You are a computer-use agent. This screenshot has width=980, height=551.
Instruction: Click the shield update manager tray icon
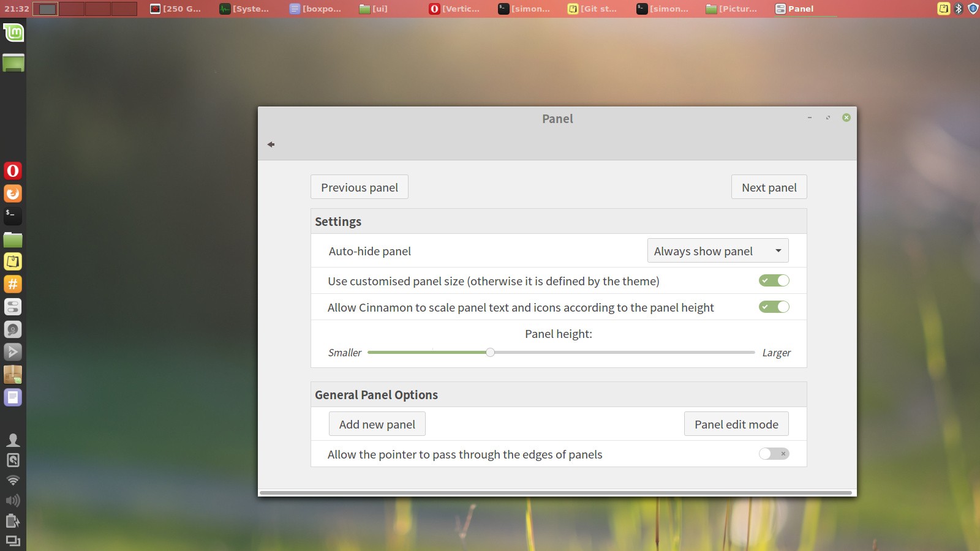[973, 9]
